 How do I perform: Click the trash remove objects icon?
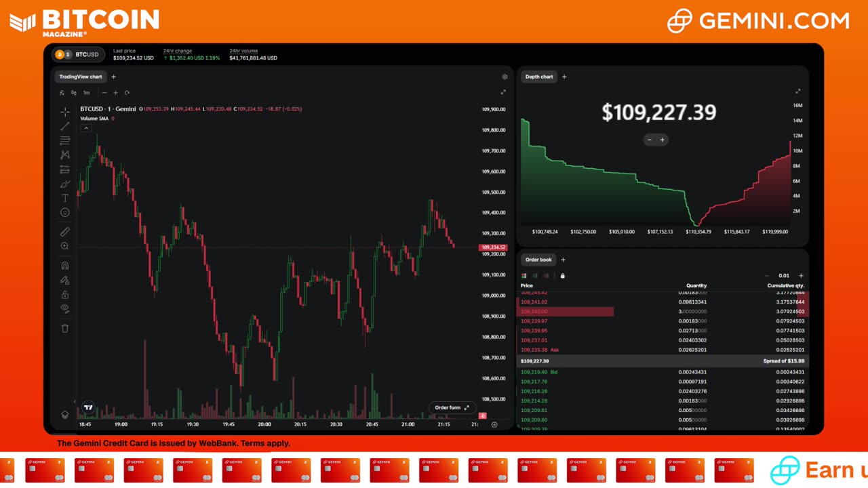click(x=65, y=328)
